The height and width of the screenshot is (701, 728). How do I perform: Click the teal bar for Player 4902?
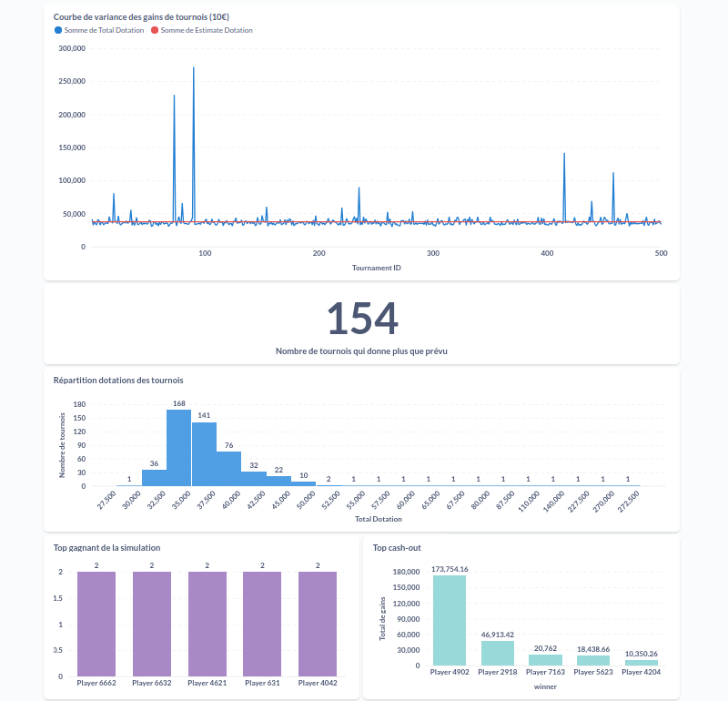tap(450, 621)
